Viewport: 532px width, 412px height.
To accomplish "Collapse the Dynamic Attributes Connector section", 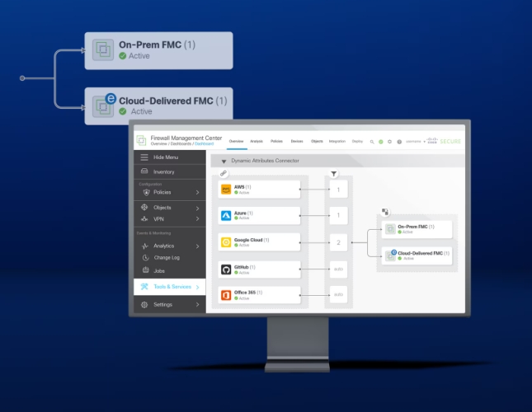I will tap(224, 161).
